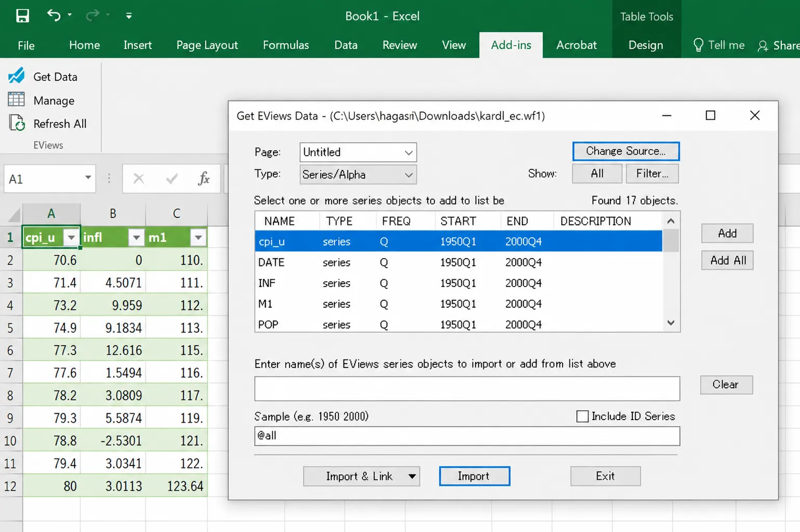Click the Add button
800x532 pixels.
click(727, 233)
